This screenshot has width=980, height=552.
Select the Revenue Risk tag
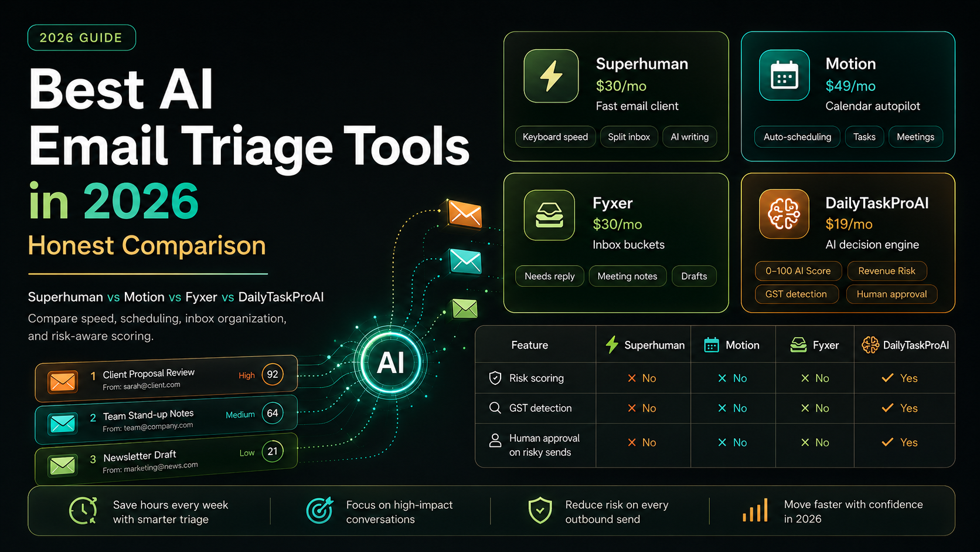887,271
